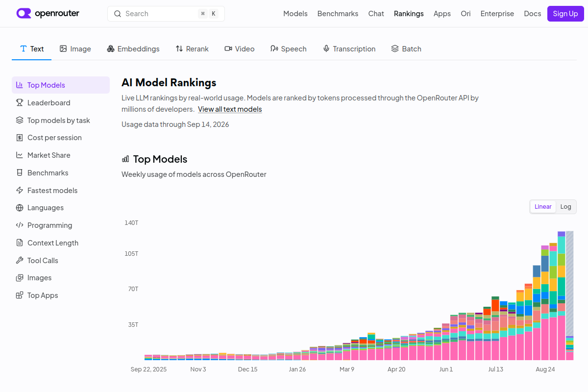Click the Video tab's camera icon
The height and width of the screenshot is (392, 588).
click(x=228, y=49)
